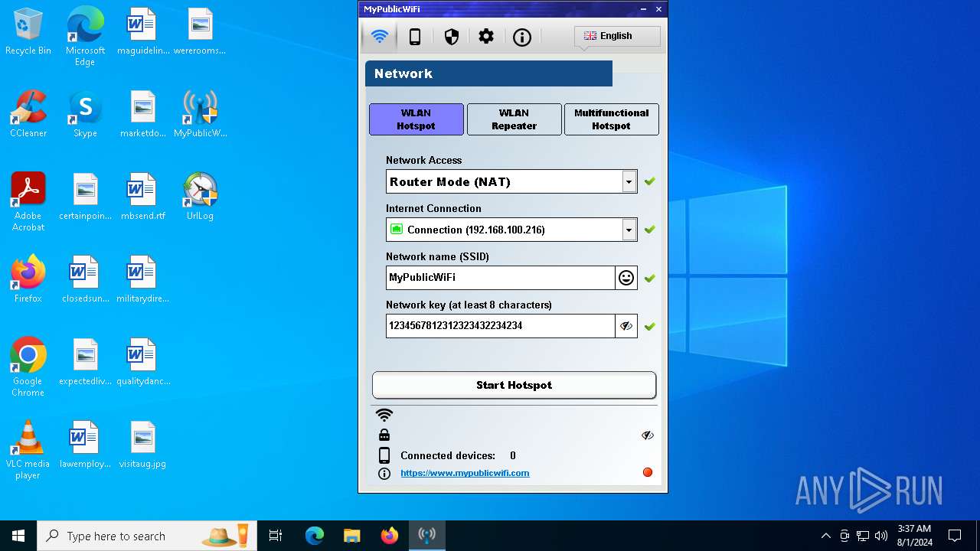Open the notification center icon
Screen dimensions: 980x551
coord(955,536)
